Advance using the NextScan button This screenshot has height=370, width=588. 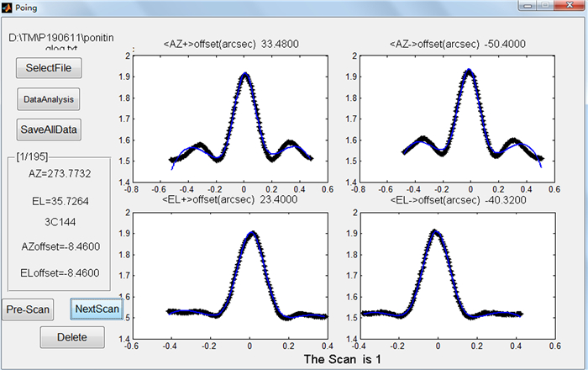tap(97, 309)
